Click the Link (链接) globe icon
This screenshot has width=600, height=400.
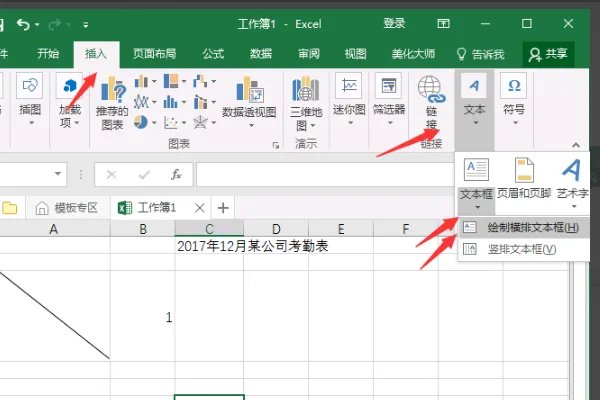[x=431, y=89]
